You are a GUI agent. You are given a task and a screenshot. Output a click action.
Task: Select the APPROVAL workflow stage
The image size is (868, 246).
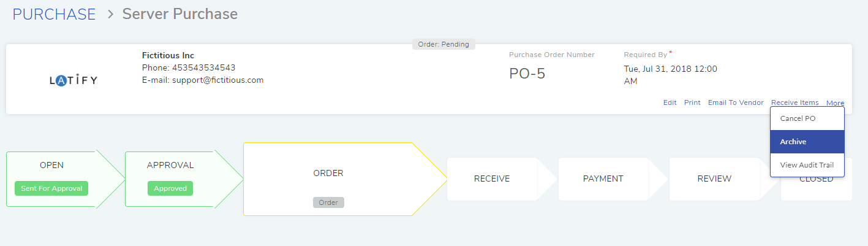coord(170,165)
